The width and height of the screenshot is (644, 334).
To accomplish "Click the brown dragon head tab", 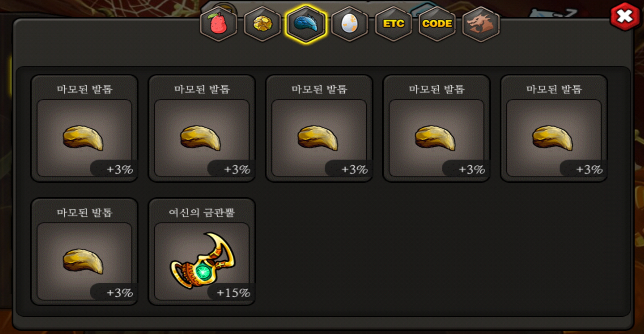I will (481, 24).
